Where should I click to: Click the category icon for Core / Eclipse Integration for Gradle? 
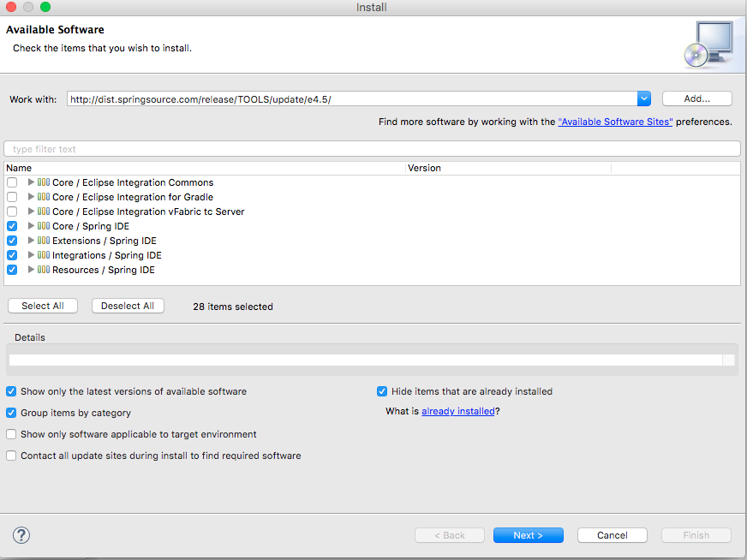tap(44, 197)
